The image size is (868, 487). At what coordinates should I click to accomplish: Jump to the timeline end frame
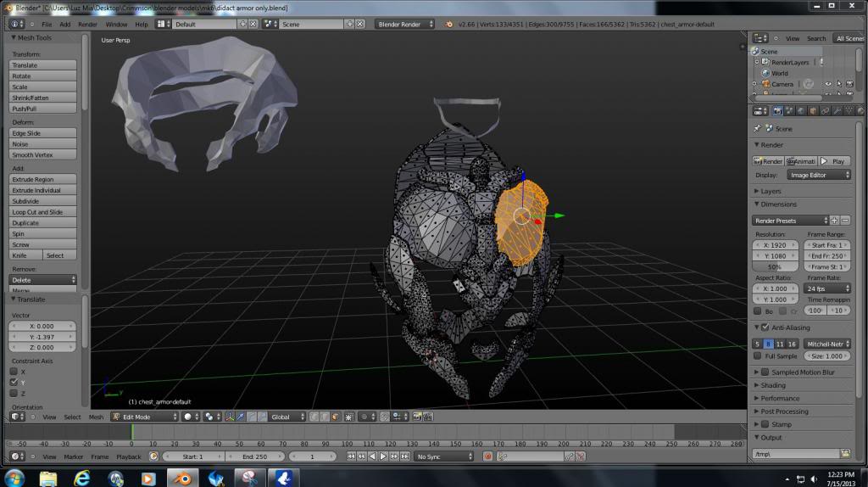405,456
